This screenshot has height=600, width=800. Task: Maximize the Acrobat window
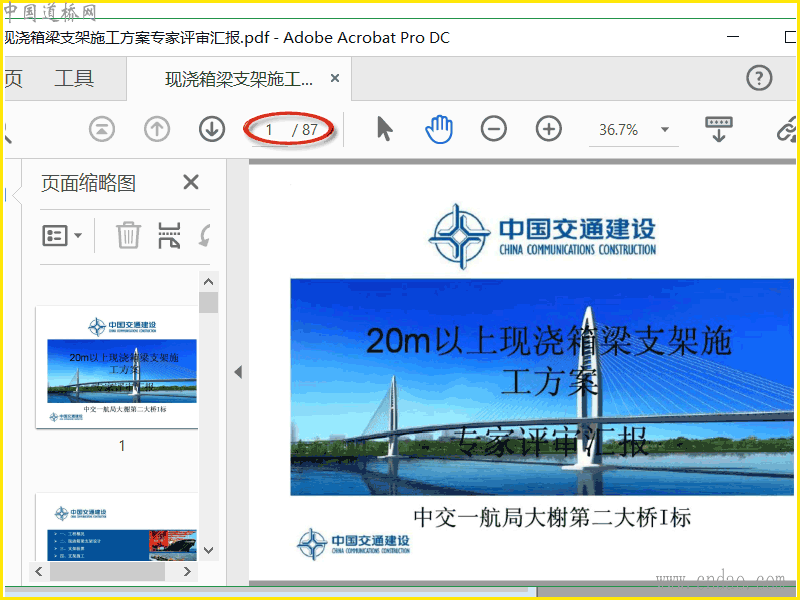click(x=790, y=37)
